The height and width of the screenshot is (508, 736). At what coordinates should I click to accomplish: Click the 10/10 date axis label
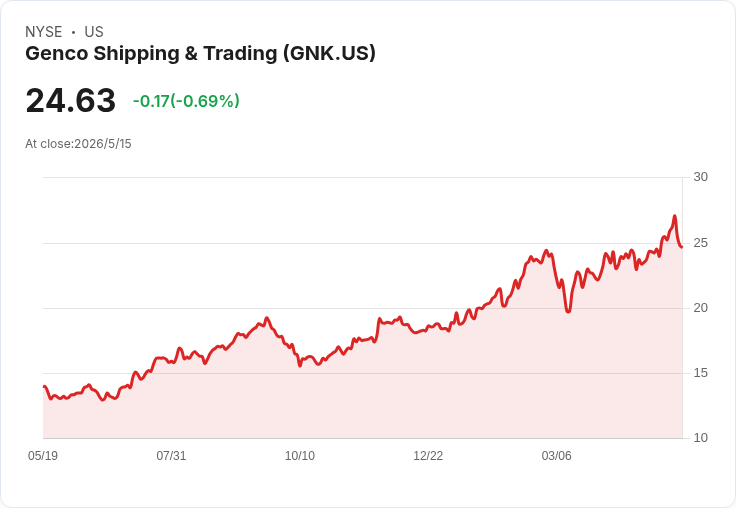pos(300,455)
